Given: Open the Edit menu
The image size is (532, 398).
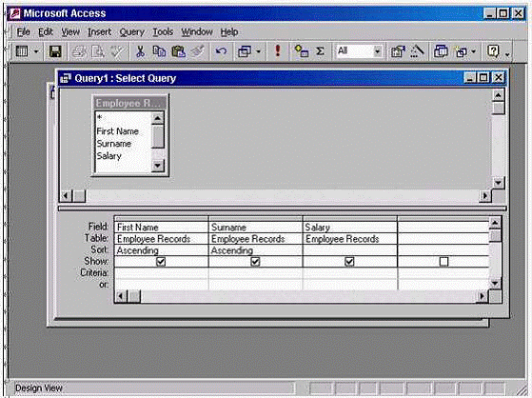Looking at the screenshot, I should [x=46, y=32].
